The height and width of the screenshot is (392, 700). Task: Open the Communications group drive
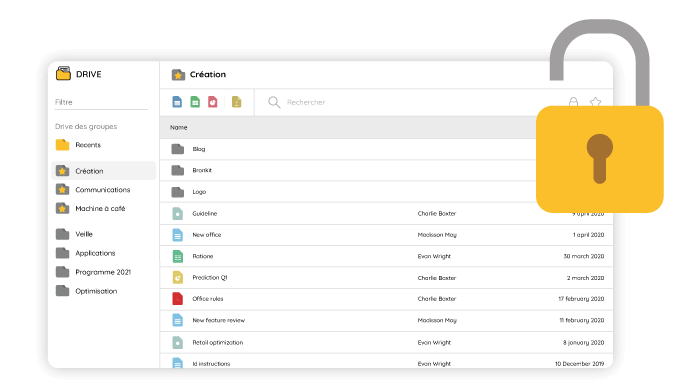click(x=93, y=190)
